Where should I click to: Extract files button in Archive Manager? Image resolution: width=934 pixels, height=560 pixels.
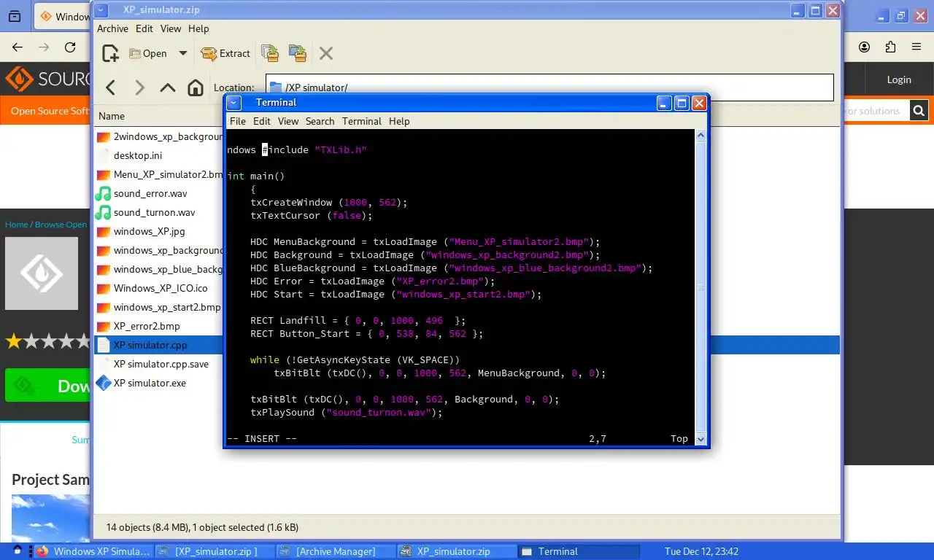(x=225, y=53)
